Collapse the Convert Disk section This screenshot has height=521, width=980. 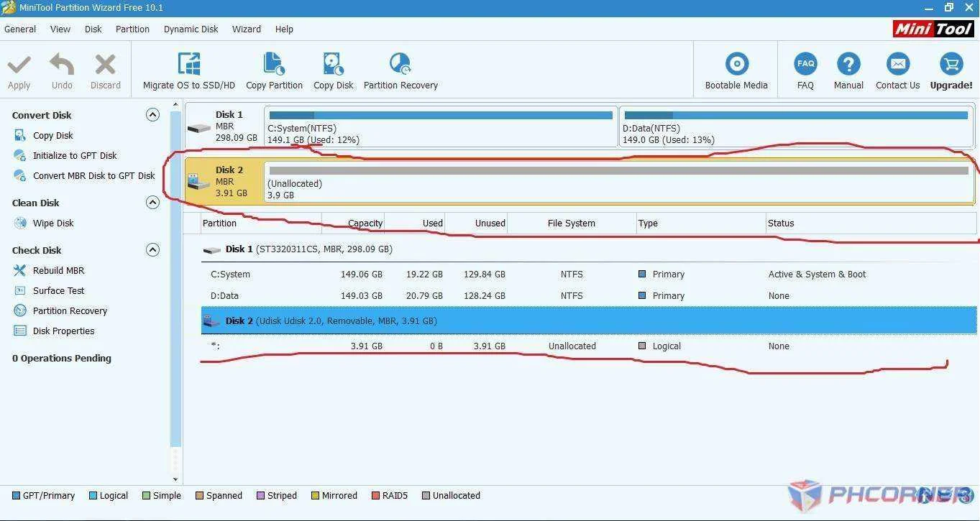coord(152,114)
